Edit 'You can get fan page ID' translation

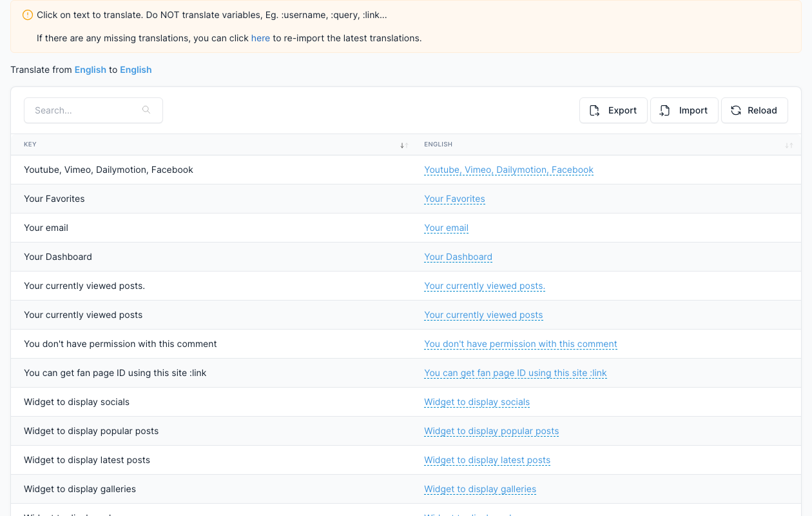click(516, 373)
